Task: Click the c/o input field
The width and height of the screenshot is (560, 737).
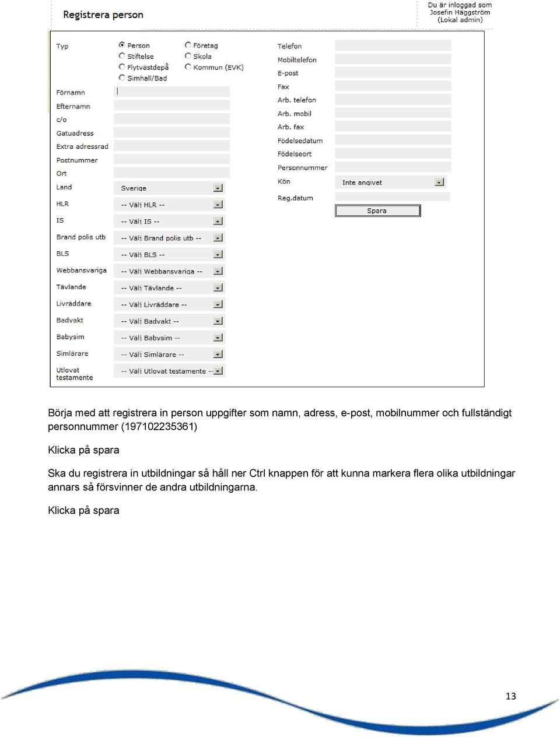Action: tap(171, 119)
